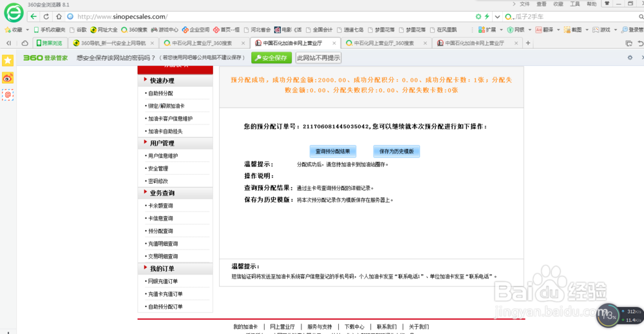Open the skin changer shirt icon
The image size is (644, 334).
[x=606, y=3]
